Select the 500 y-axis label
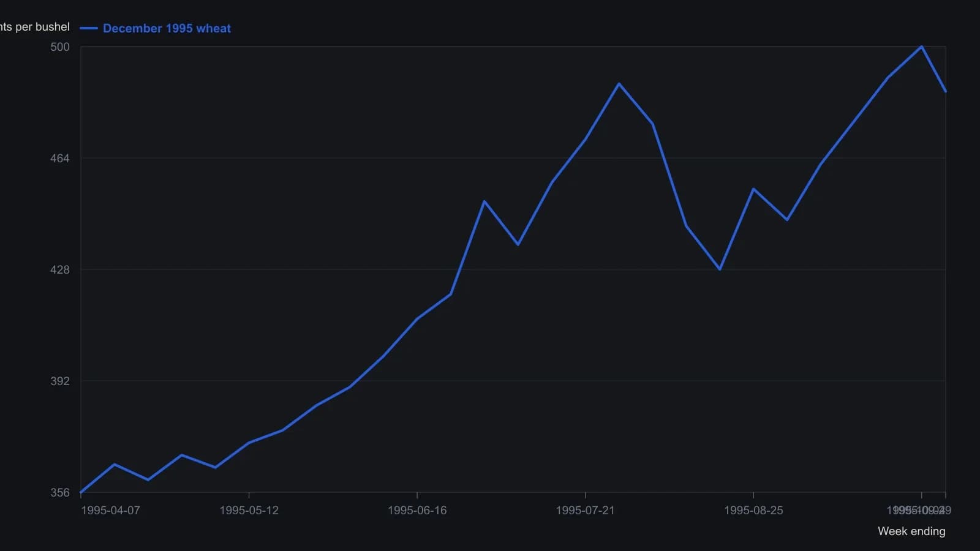Viewport: 980px width, 551px height. (x=60, y=47)
